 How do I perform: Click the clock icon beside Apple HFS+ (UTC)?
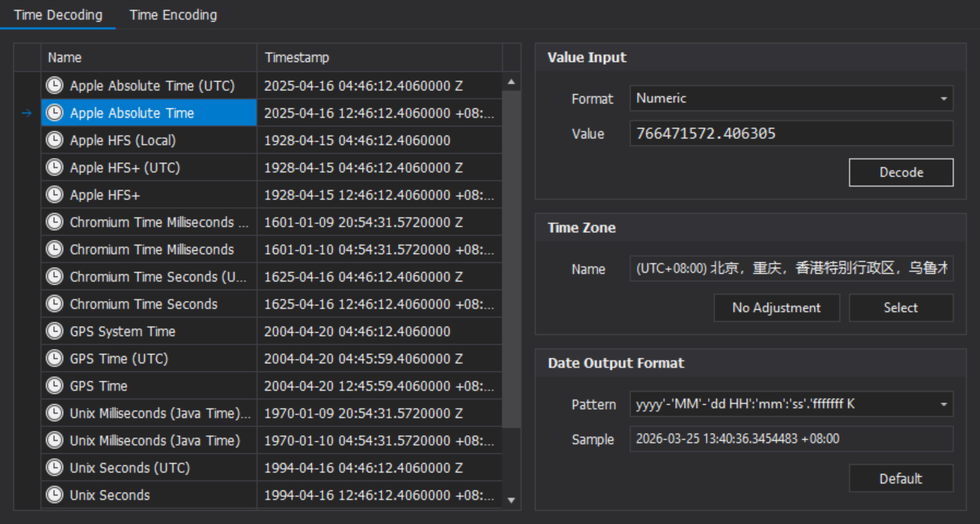click(x=55, y=167)
